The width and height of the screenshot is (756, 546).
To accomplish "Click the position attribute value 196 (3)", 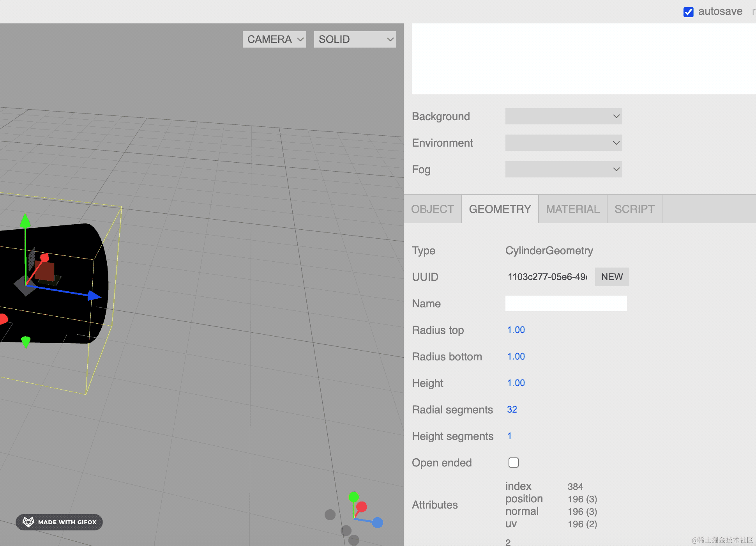I will [583, 499].
